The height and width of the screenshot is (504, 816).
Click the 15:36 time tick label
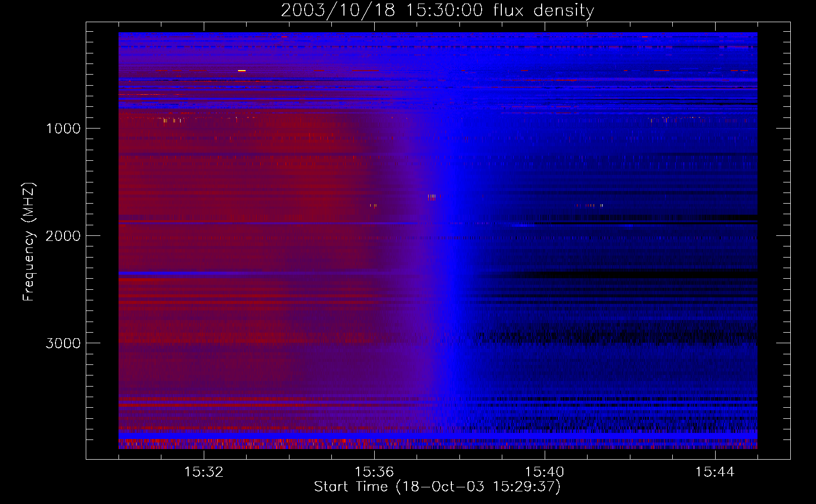point(374,472)
